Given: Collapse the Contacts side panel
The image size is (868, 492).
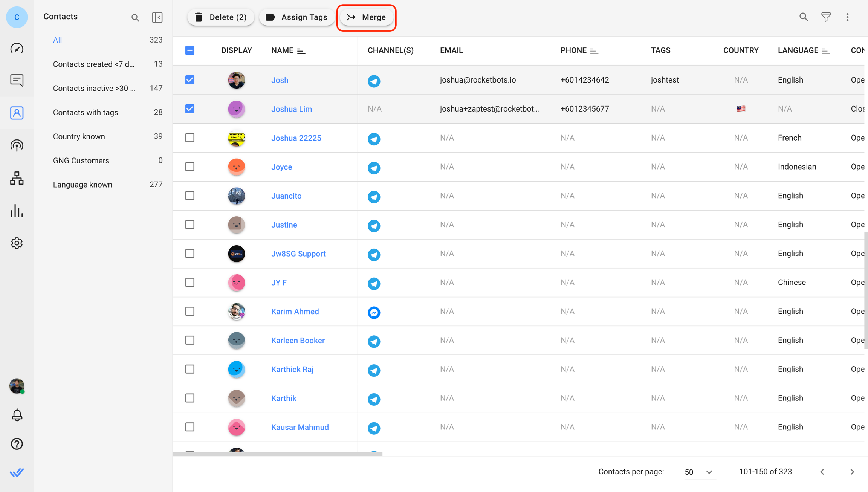Looking at the screenshot, I should (x=157, y=17).
